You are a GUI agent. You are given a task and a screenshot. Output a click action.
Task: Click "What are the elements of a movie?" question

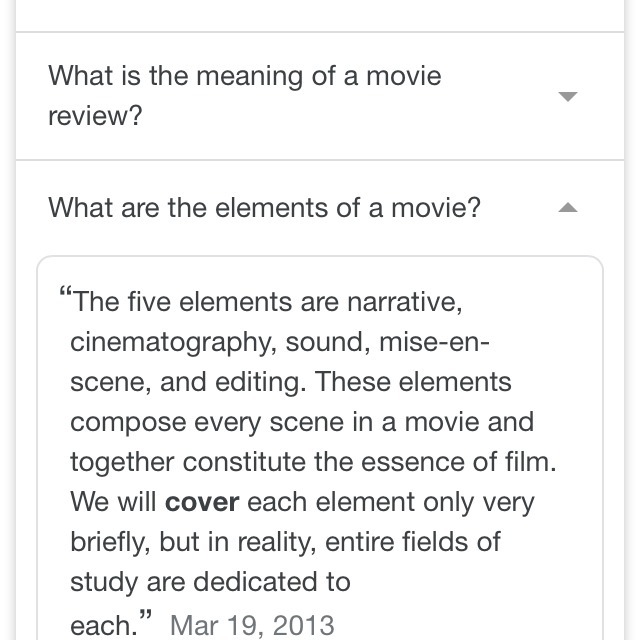(x=264, y=208)
